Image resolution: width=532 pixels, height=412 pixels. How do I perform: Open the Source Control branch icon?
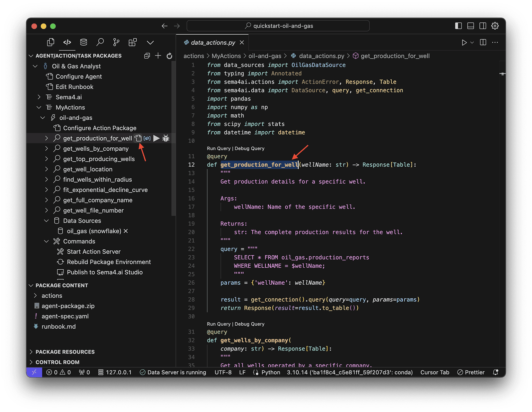pos(116,42)
